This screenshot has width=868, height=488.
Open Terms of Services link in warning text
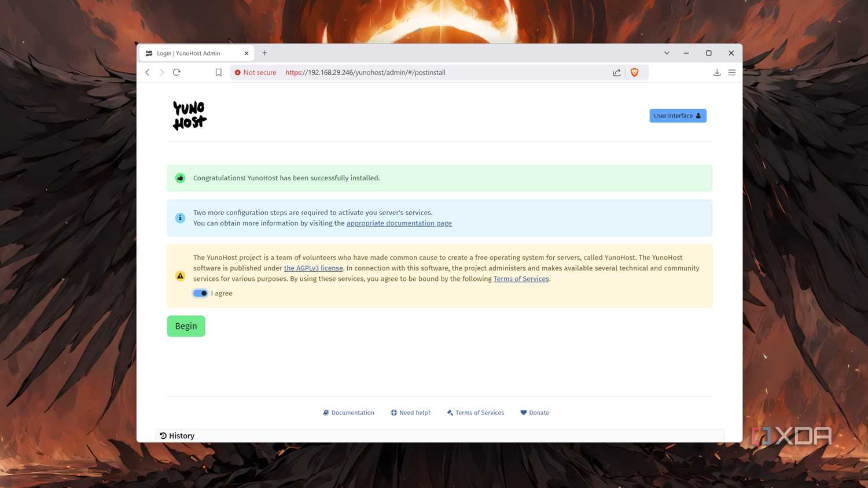521,279
